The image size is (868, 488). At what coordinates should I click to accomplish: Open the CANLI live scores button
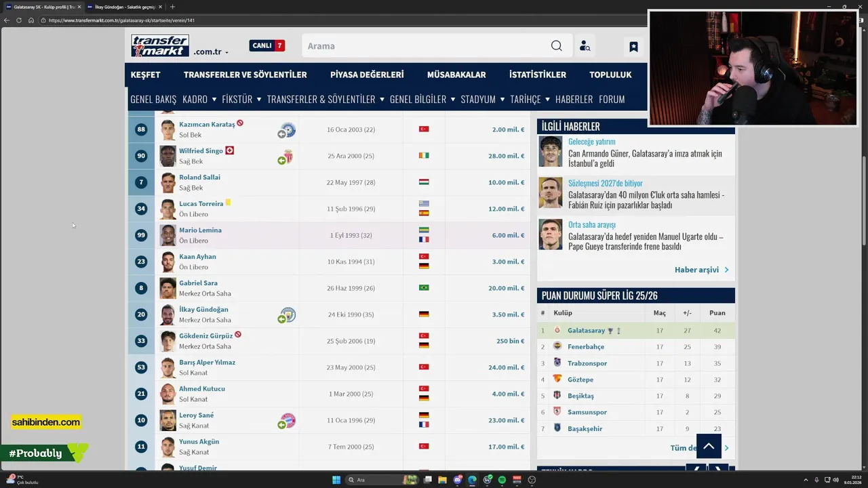pyautogui.click(x=267, y=45)
